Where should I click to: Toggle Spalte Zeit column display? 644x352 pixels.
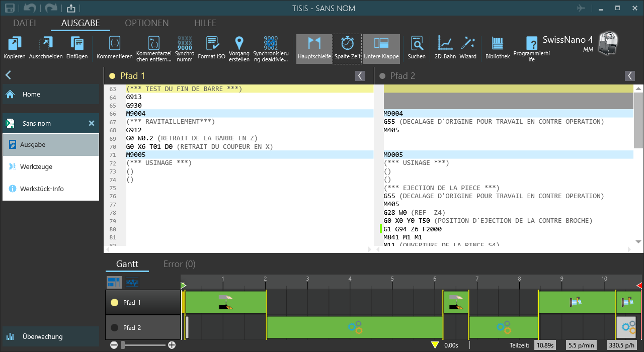(348, 48)
